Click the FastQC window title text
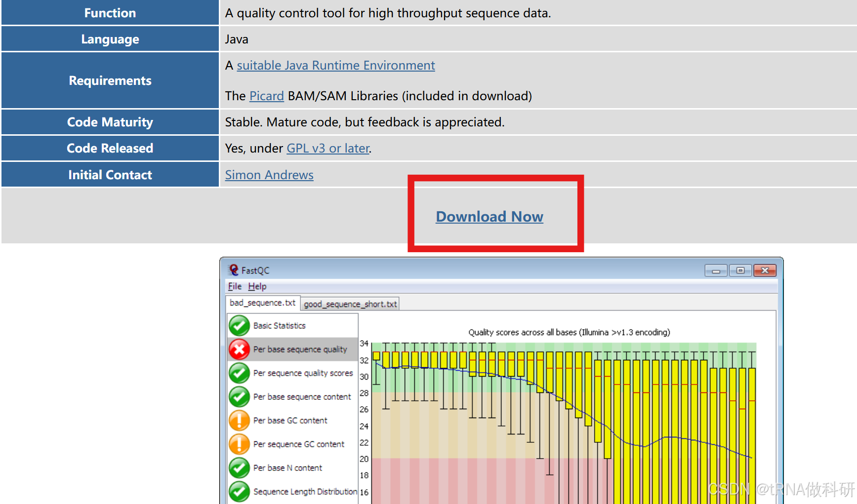The height and width of the screenshot is (504, 857). click(255, 271)
